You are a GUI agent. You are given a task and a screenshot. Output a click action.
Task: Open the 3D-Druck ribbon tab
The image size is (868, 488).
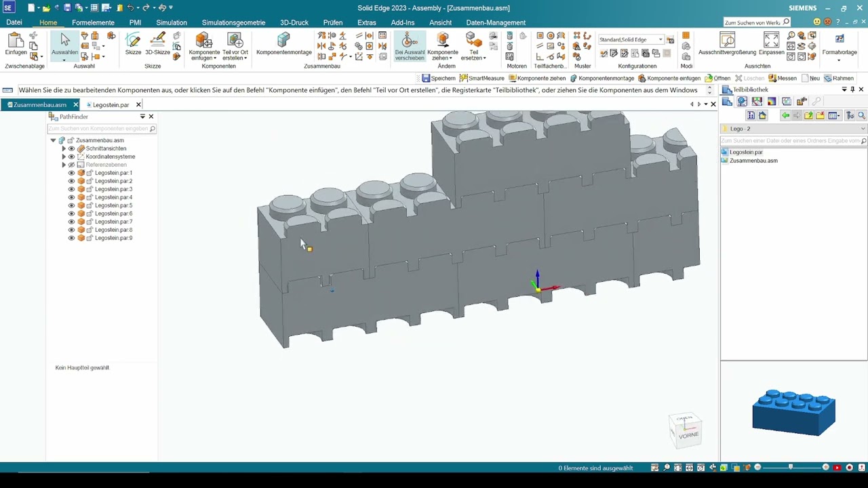(294, 22)
